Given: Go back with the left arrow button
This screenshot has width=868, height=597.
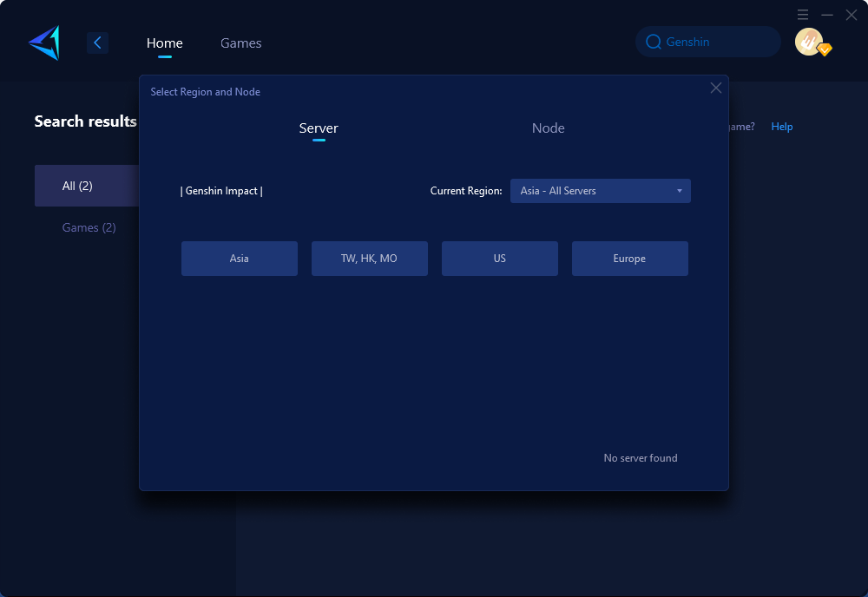Looking at the screenshot, I should [97, 43].
